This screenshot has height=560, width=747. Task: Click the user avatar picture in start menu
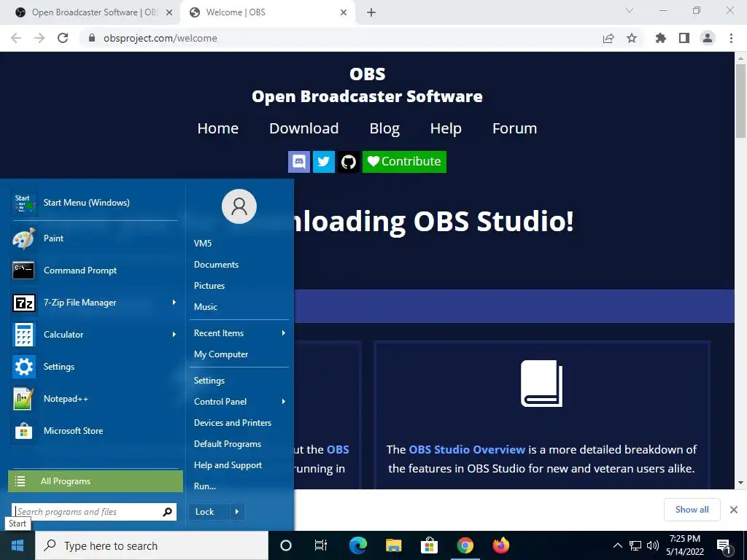239,206
